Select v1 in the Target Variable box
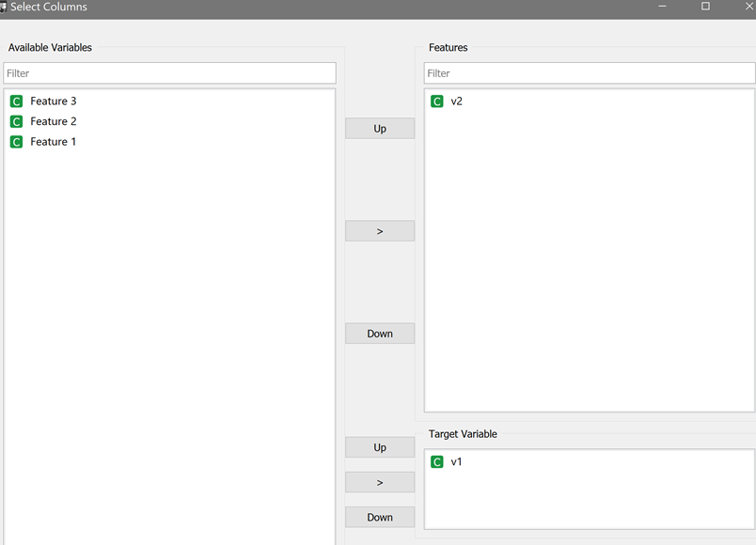The image size is (756, 545). pyautogui.click(x=456, y=461)
